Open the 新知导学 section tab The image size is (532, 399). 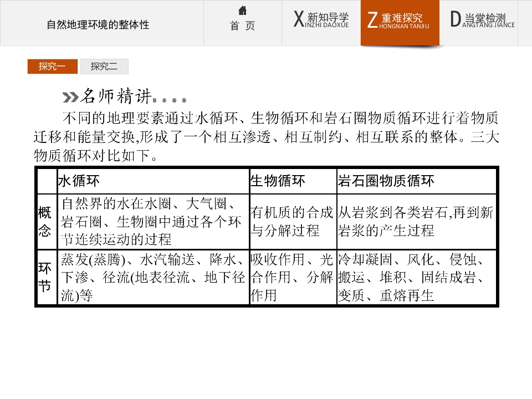coord(321,23)
